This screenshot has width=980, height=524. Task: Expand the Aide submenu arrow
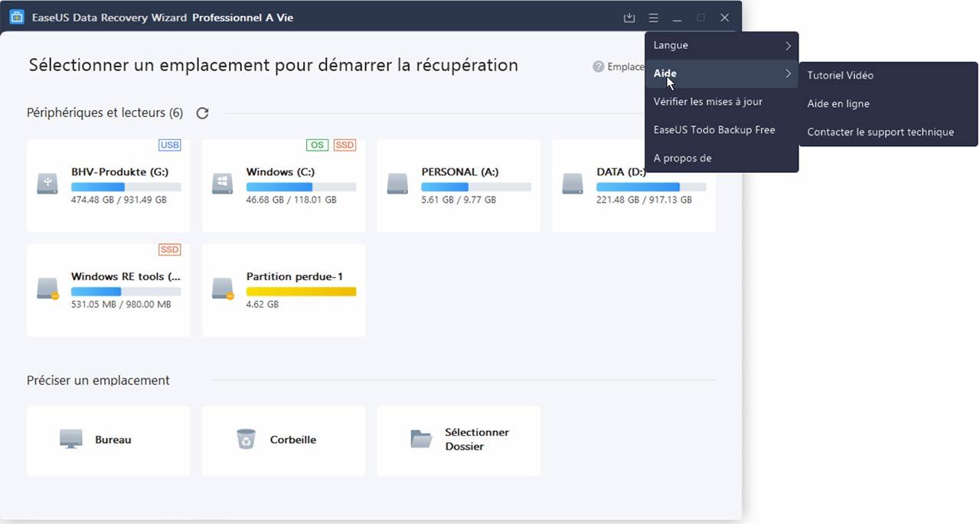coord(788,74)
